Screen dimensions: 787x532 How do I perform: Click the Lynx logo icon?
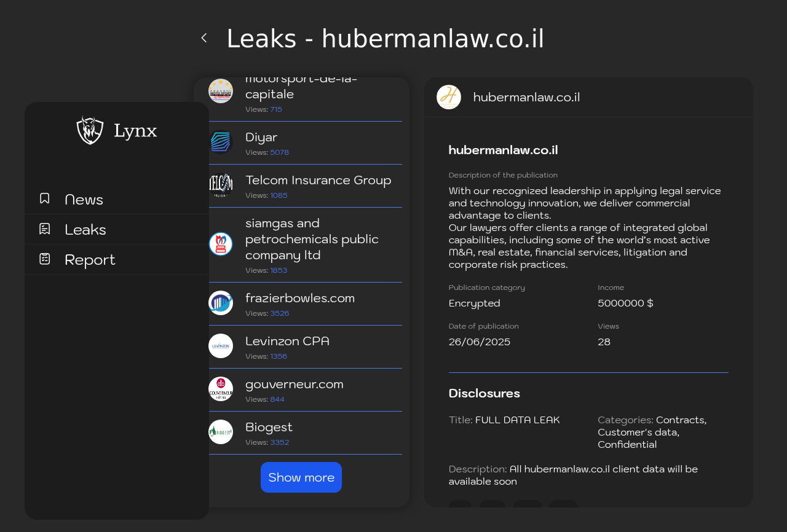pos(90,130)
